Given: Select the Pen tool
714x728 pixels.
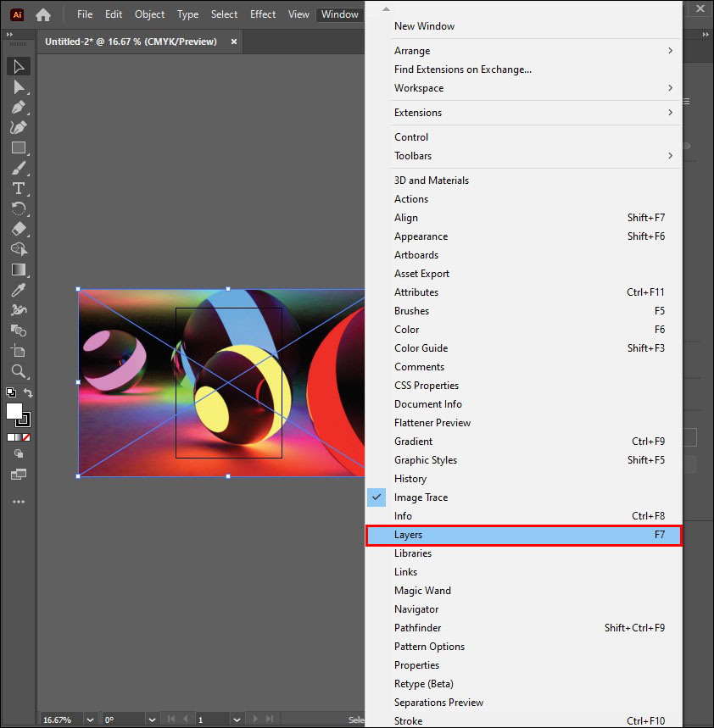Looking at the screenshot, I should (x=18, y=108).
